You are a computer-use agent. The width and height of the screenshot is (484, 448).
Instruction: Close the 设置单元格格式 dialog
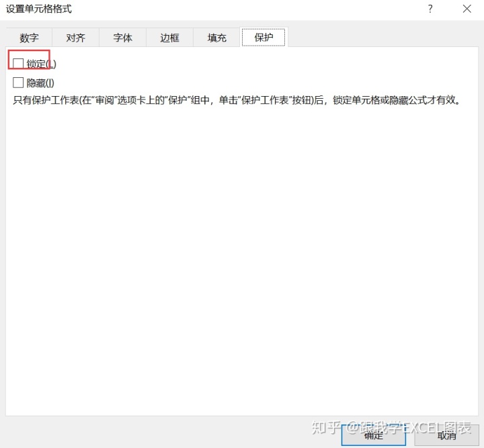[467, 9]
